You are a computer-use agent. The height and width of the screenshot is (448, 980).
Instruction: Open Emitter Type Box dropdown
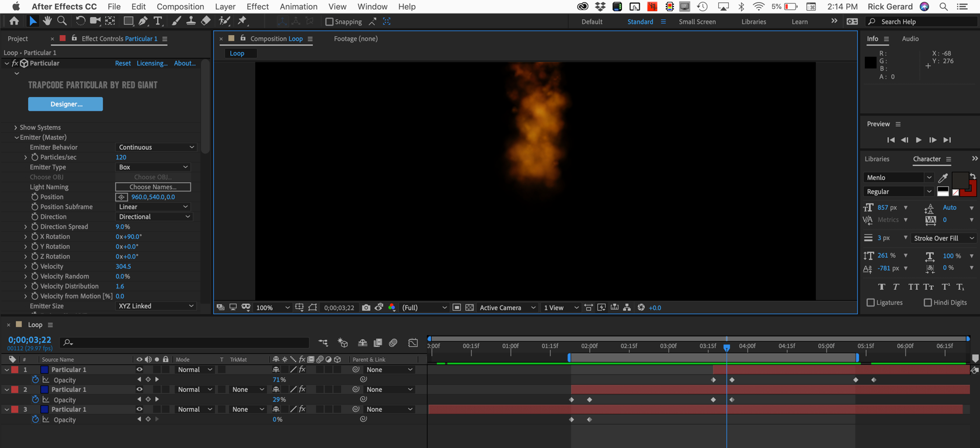pos(152,167)
